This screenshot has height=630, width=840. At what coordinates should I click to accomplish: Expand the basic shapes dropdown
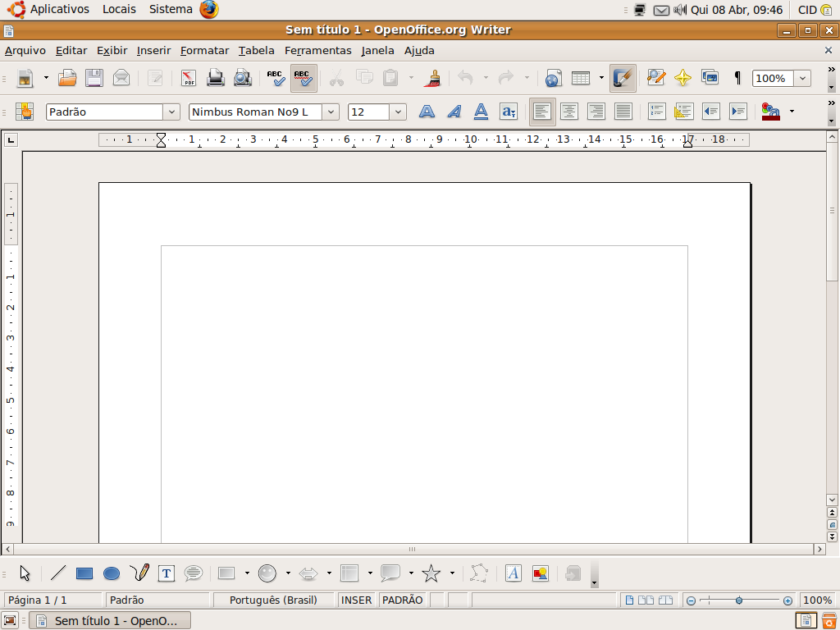[246, 573]
